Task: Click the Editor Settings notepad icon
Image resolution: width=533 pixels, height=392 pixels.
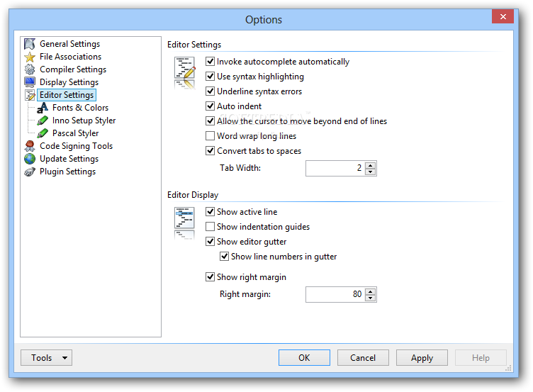Action: [30, 95]
